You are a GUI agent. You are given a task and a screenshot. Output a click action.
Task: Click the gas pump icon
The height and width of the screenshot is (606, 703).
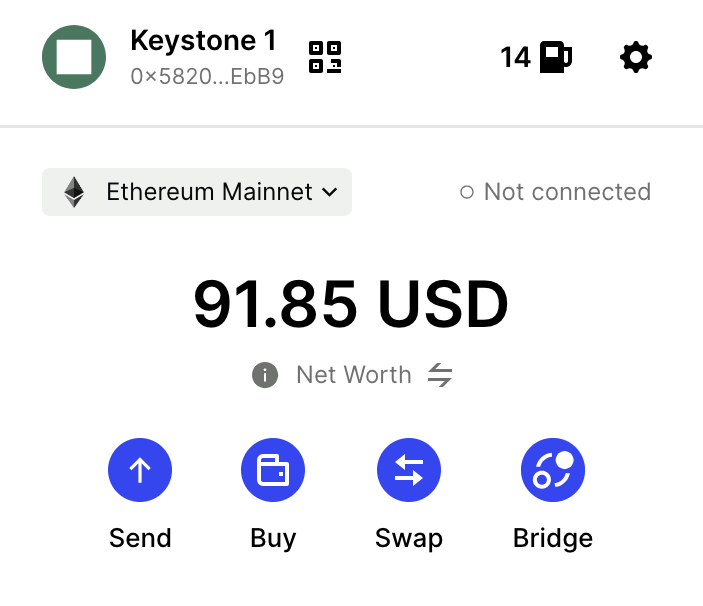[555, 57]
